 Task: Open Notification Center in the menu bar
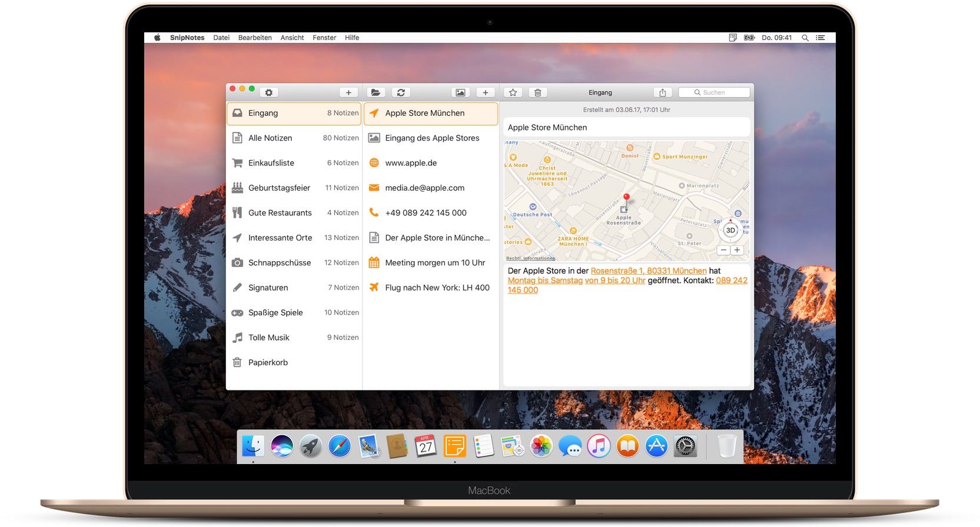tap(820, 38)
